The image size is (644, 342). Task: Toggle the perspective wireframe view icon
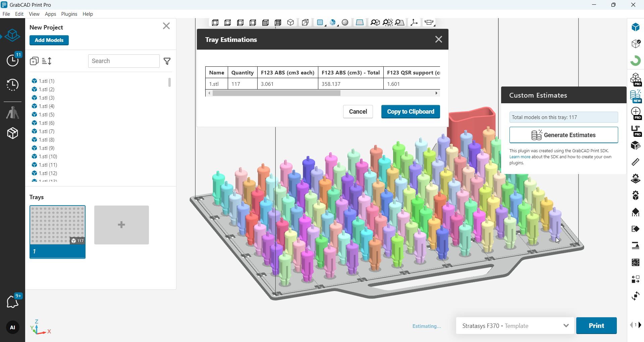point(305,22)
